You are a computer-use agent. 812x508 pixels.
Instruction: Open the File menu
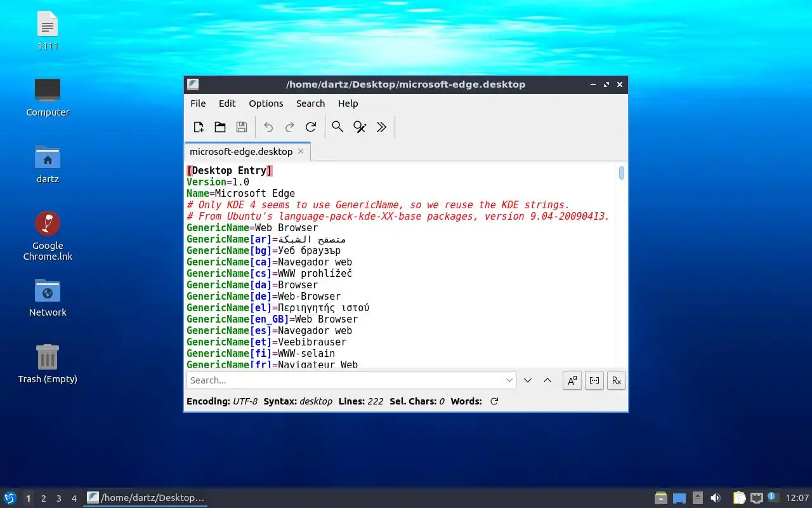click(198, 104)
